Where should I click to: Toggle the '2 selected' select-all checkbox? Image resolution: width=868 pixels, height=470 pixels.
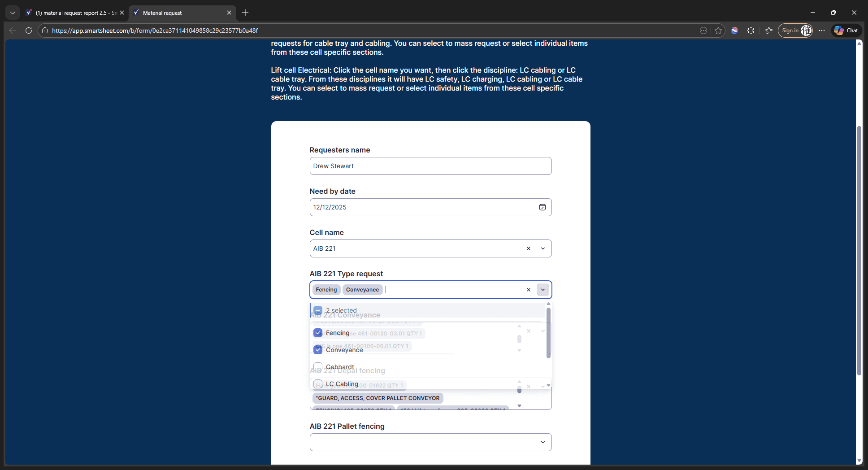point(318,310)
